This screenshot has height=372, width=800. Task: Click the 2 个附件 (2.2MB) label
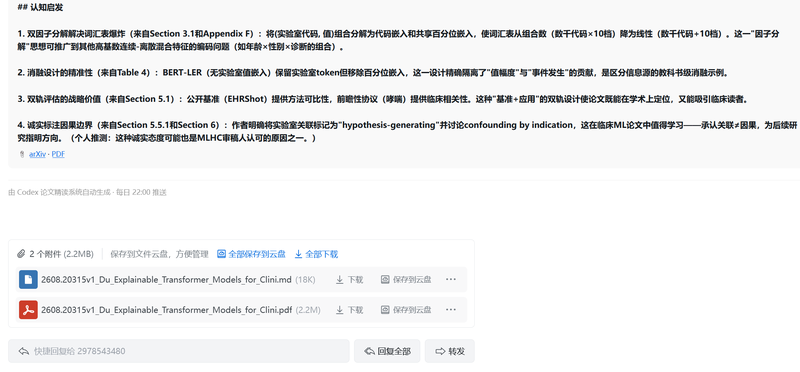61,254
